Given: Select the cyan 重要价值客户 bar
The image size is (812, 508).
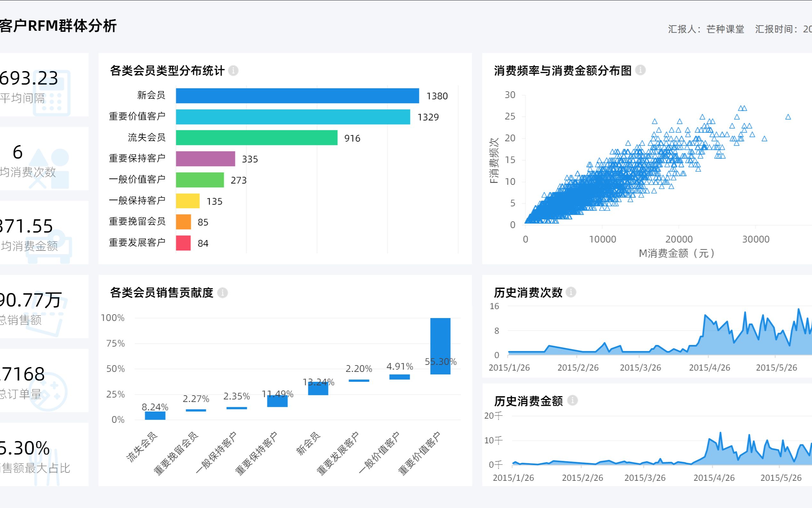Looking at the screenshot, I should [293, 117].
